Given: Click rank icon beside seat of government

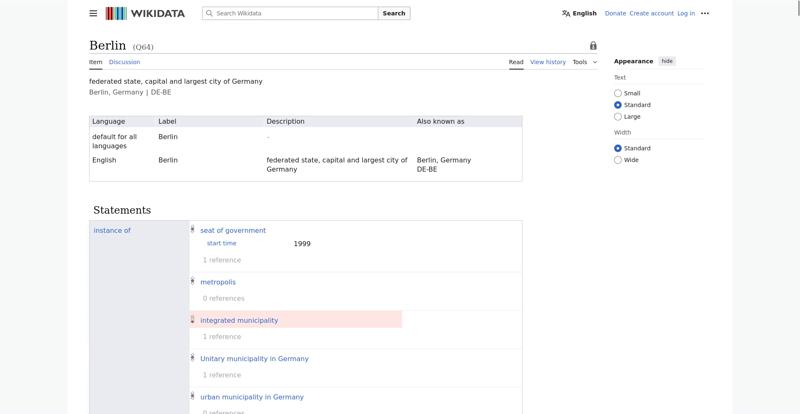Looking at the screenshot, I should click(x=193, y=230).
